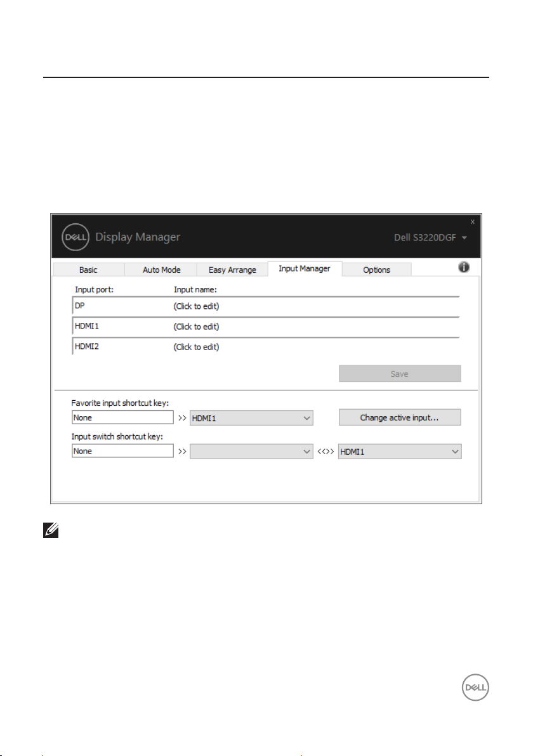The width and height of the screenshot is (533, 756).
Task: Open the info icon in the tab bar
Action: pos(464,267)
